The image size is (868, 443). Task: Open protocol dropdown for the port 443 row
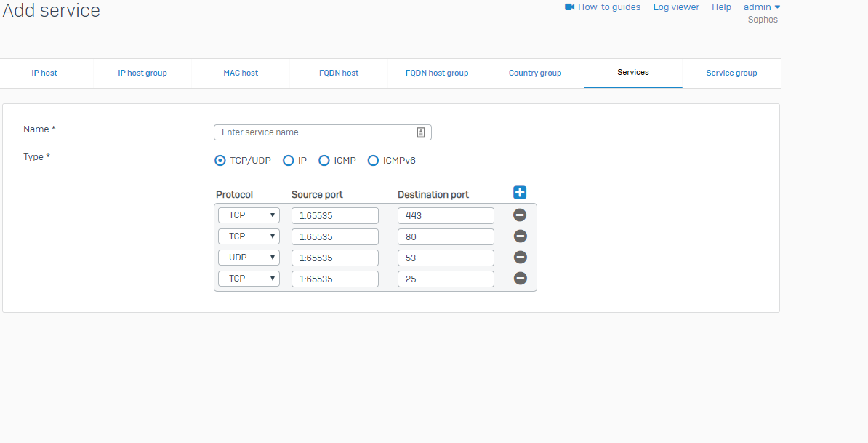click(x=249, y=215)
